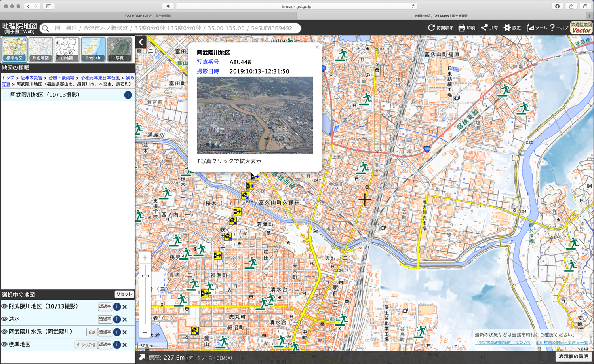This screenshot has height=364, width=594.
Task: Open ヘルプ help
Action: [559, 28]
